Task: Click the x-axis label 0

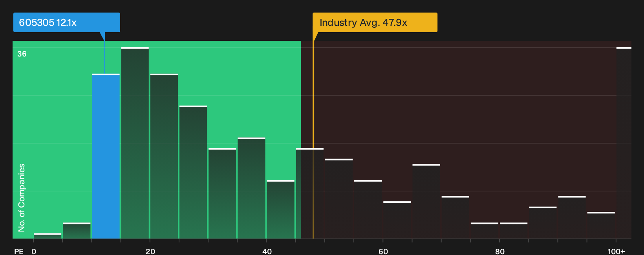Action: (34, 251)
